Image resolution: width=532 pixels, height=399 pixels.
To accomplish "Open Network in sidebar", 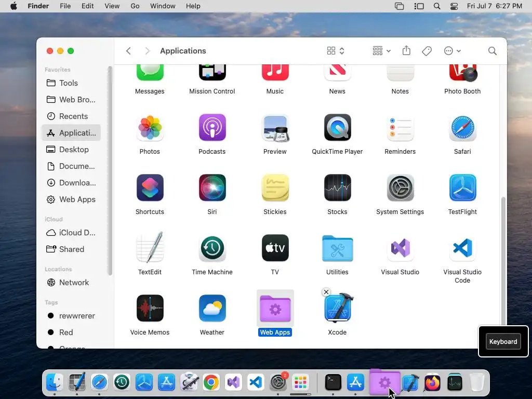I will pyautogui.click(x=71, y=282).
